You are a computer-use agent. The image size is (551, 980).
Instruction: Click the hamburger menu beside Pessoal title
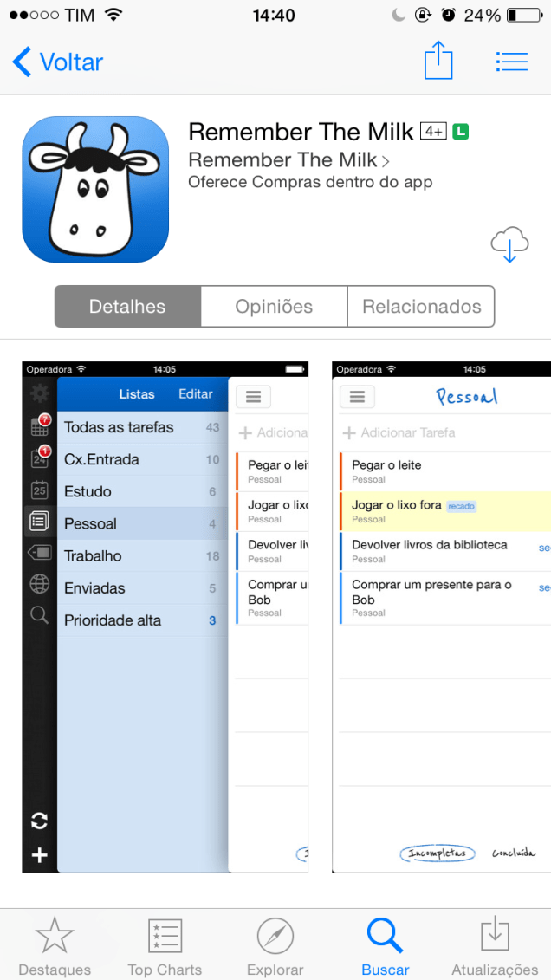(x=357, y=396)
